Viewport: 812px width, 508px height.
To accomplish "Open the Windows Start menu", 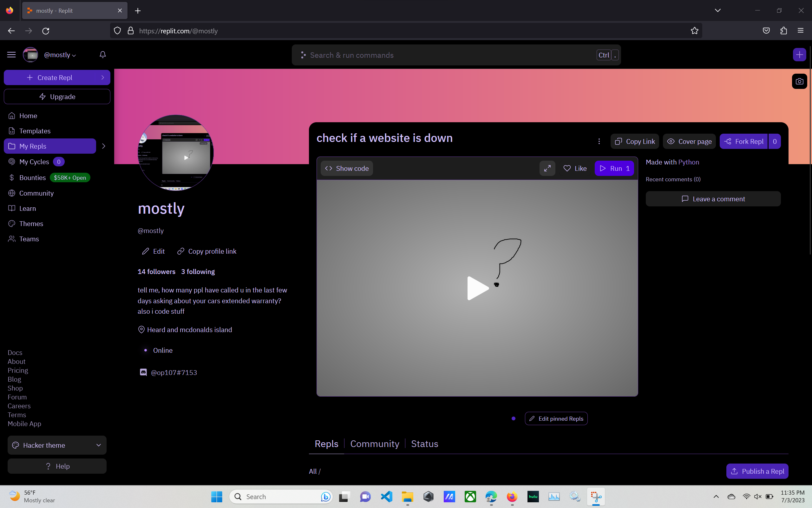I will click(217, 497).
